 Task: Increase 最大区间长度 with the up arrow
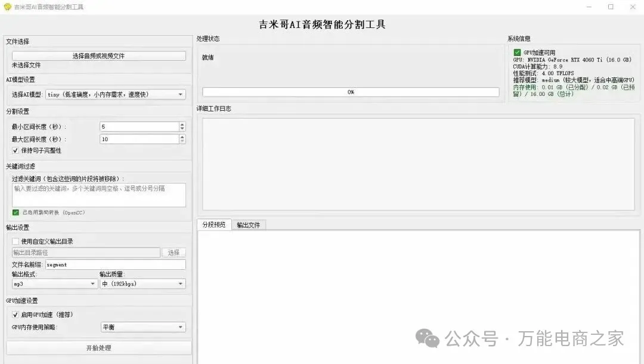182,136
